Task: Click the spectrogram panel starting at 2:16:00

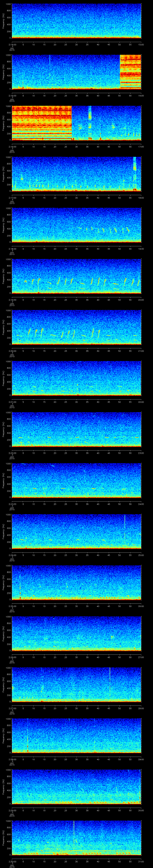Action: tap(76, 123)
